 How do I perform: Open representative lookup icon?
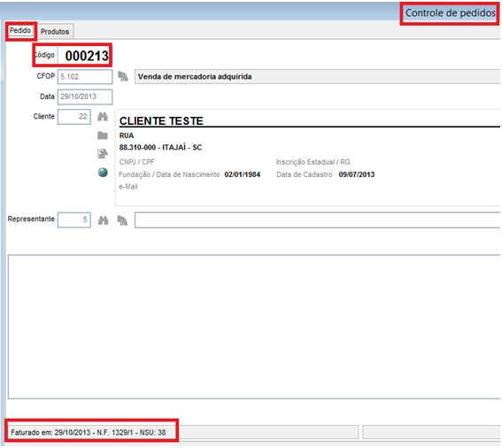pyautogui.click(x=122, y=220)
